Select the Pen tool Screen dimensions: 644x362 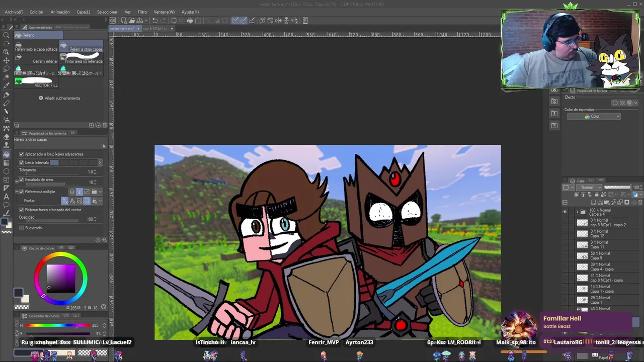[x=7, y=95]
